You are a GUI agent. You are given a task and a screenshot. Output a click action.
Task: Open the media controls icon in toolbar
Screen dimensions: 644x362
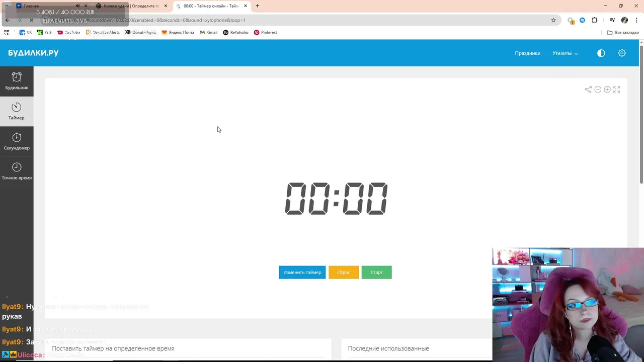pyautogui.click(x=612, y=20)
